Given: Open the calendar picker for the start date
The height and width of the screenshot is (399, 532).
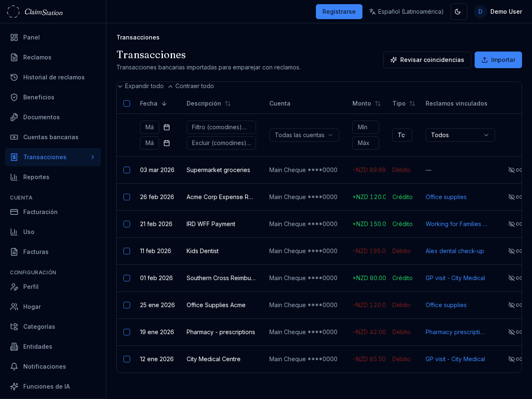Looking at the screenshot, I should [167, 127].
